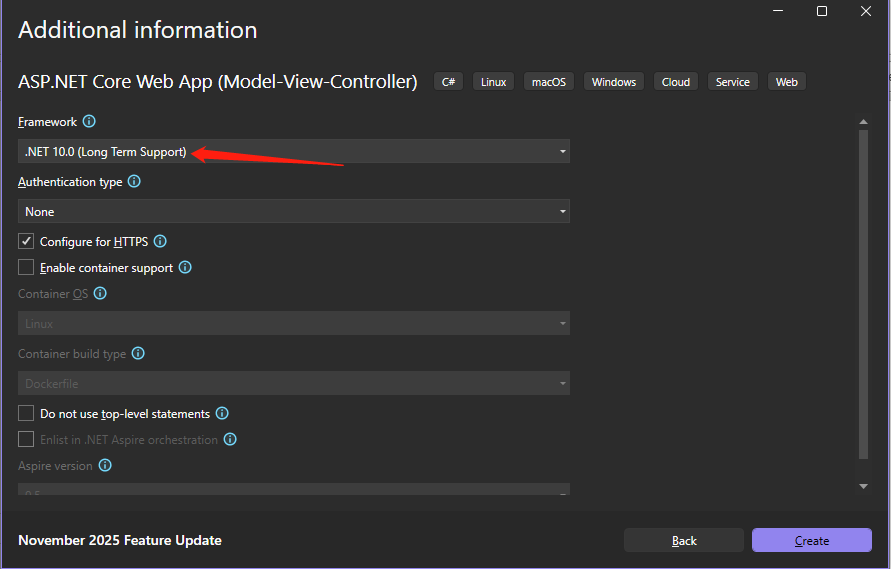Screen dimensions: 891x569
Task: Enable container support checkbox
Action: pos(26,268)
